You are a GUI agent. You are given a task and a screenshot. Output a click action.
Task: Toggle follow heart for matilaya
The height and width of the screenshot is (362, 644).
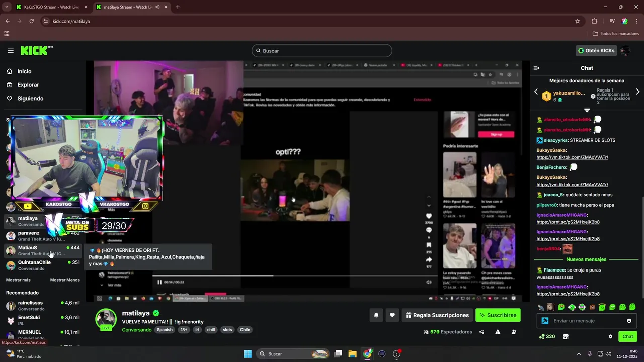click(392, 315)
